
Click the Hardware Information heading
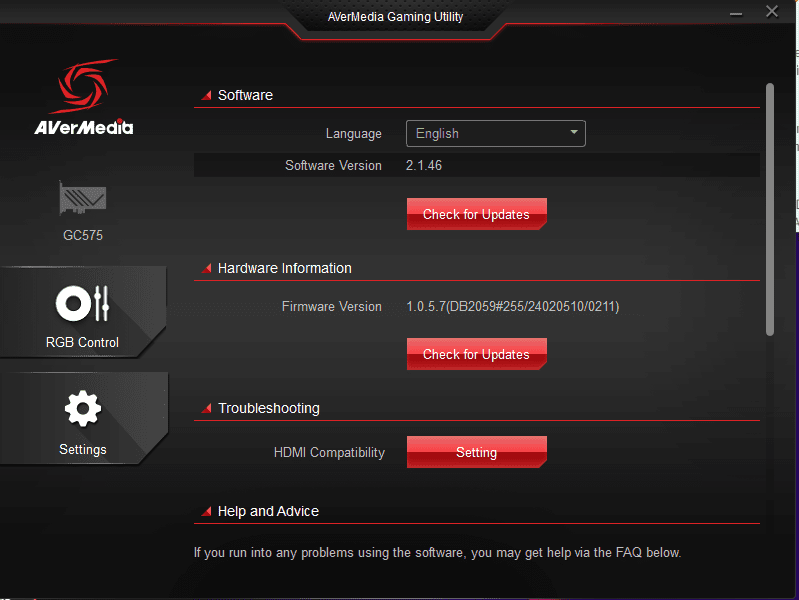285,268
